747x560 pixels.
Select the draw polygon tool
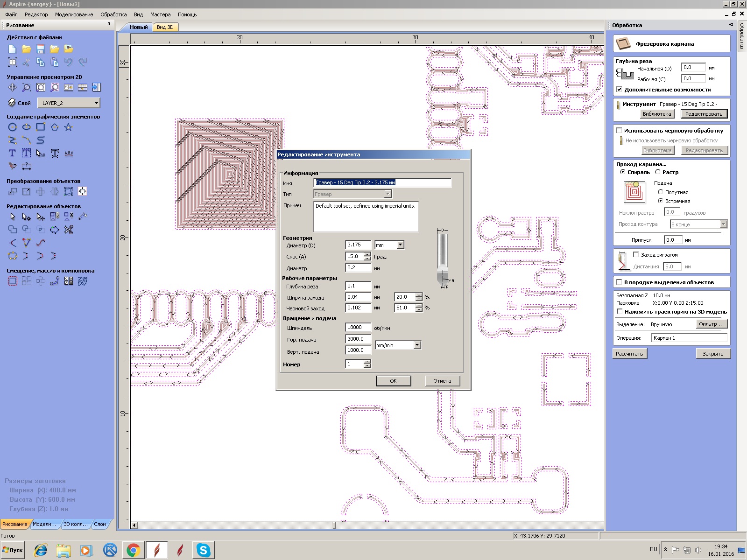coord(55,127)
